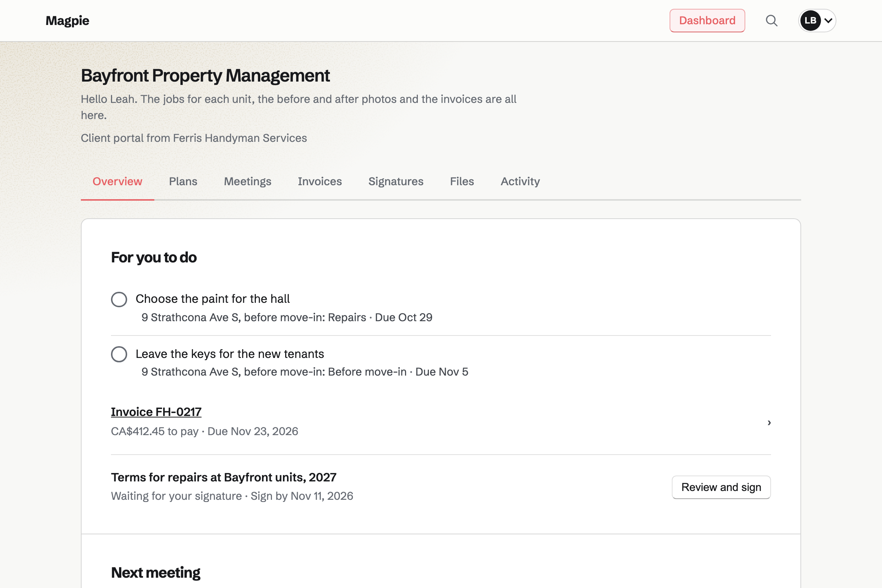This screenshot has width=882, height=588.
Task: Show the Activity tab
Action: pyautogui.click(x=520, y=182)
